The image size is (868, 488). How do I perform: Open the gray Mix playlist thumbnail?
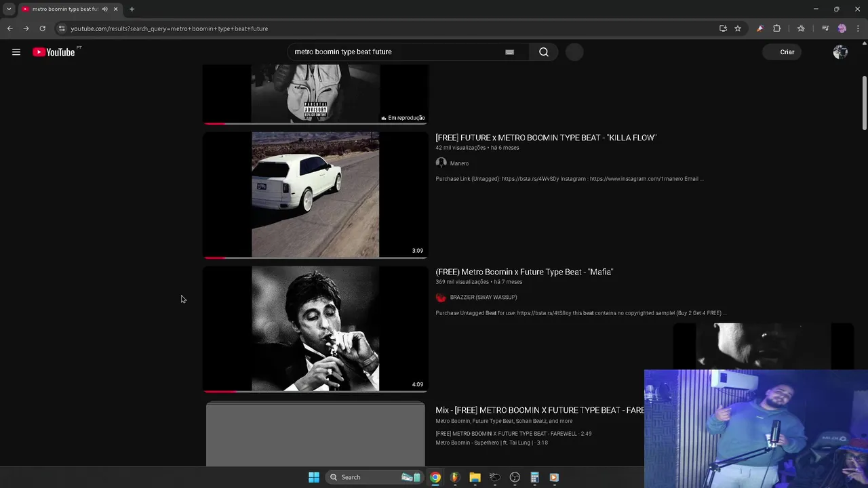click(315, 434)
